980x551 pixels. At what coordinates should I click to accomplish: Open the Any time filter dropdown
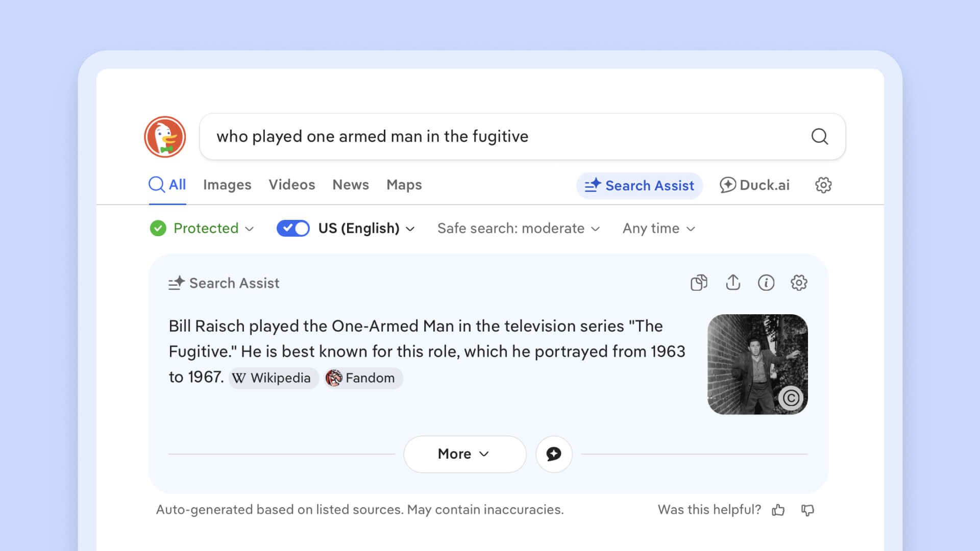pyautogui.click(x=658, y=229)
